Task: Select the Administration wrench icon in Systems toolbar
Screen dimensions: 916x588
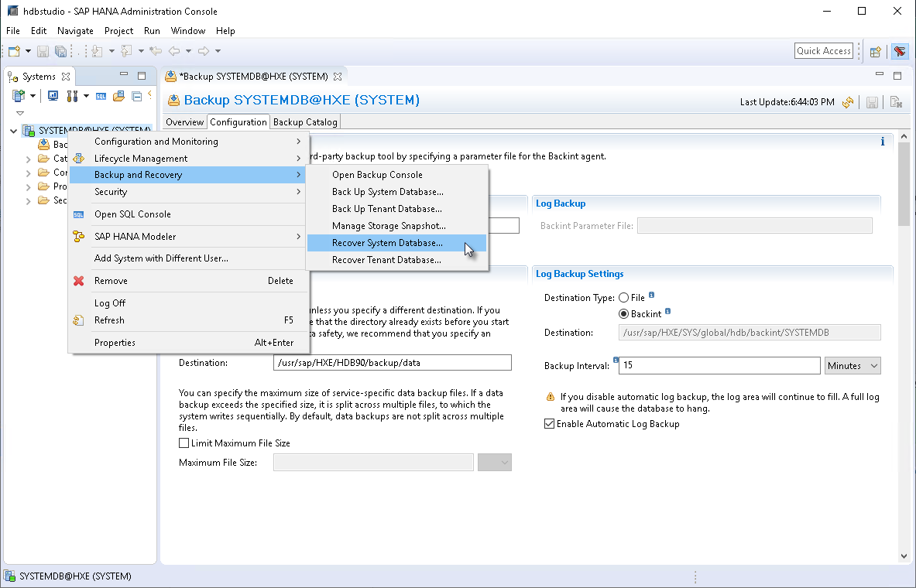Action: [71, 95]
